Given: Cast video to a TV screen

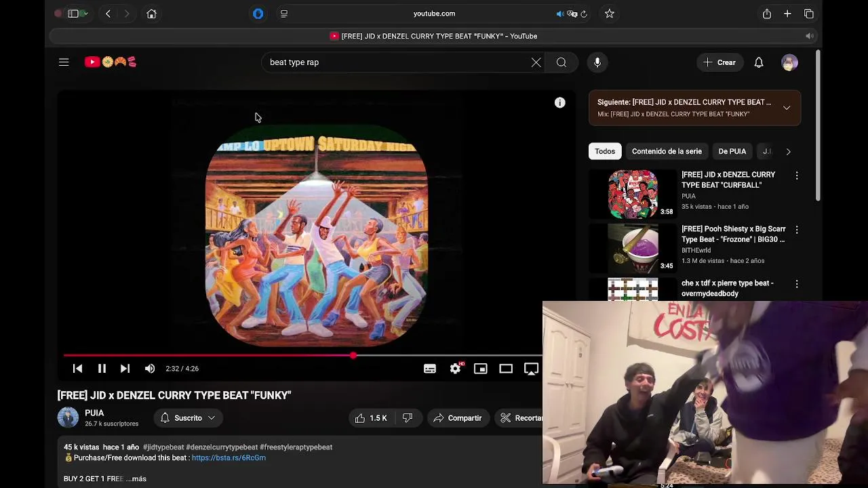Looking at the screenshot, I should (x=532, y=369).
